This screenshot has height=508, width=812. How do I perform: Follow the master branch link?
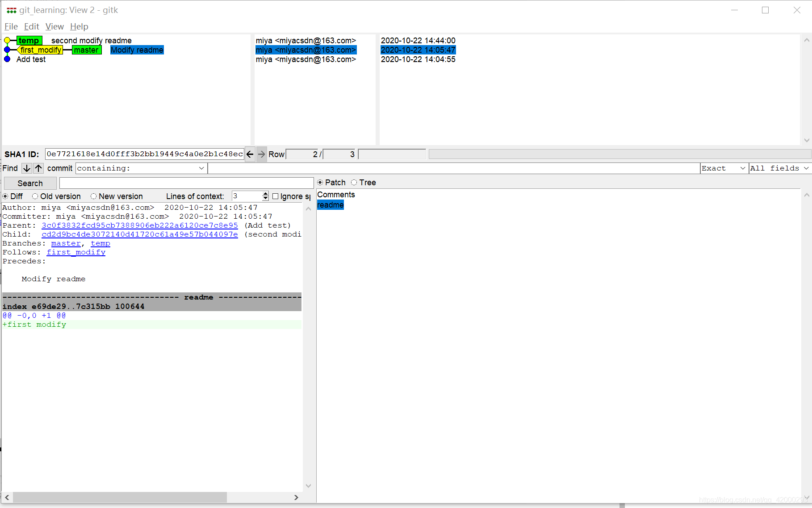pyautogui.click(x=66, y=243)
